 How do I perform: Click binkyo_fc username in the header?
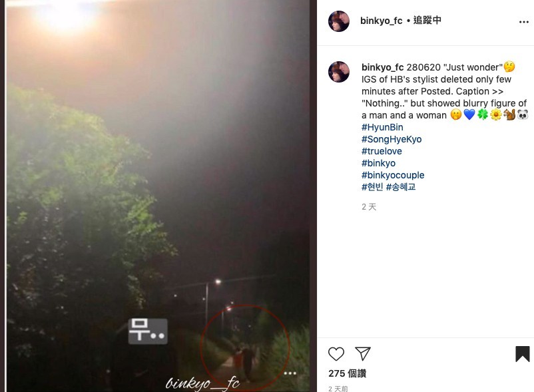pos(381,21)
